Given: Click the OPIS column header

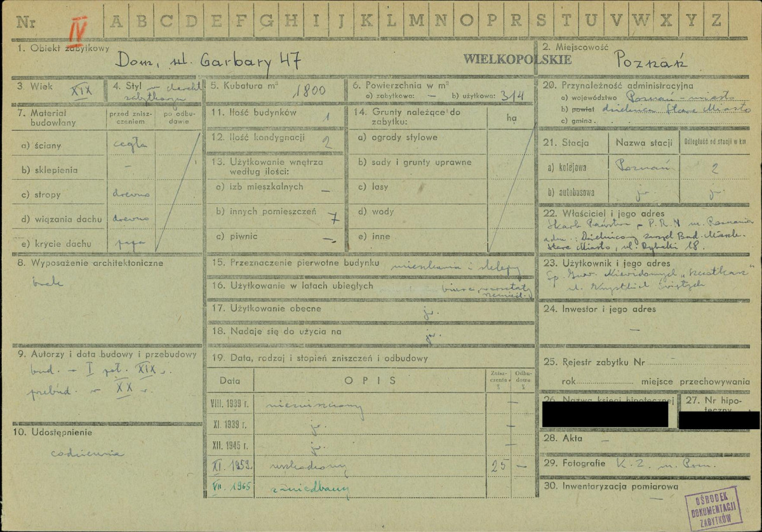Looking at the screenshot, I should pyautogui.click(x=370, y=381).
